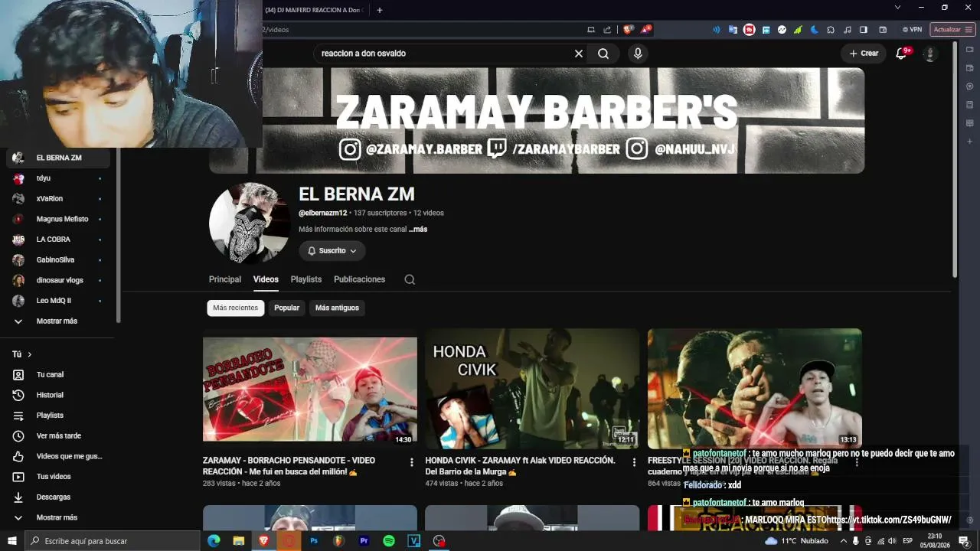The width and height of the screenshot is (980, 551).
Task: Clear the YouTube search query text
Action: pos(579,54)
